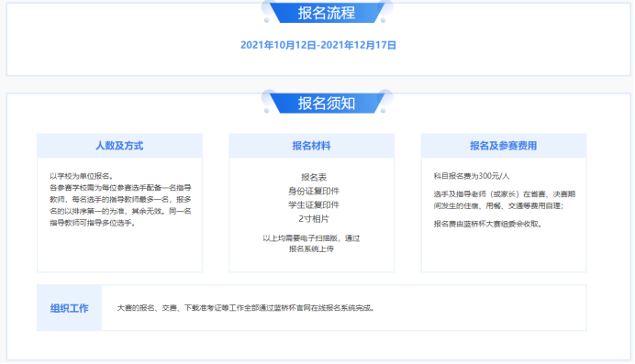Select the date range 2021年10月12日-2021年12月17日

pos(318,45)
